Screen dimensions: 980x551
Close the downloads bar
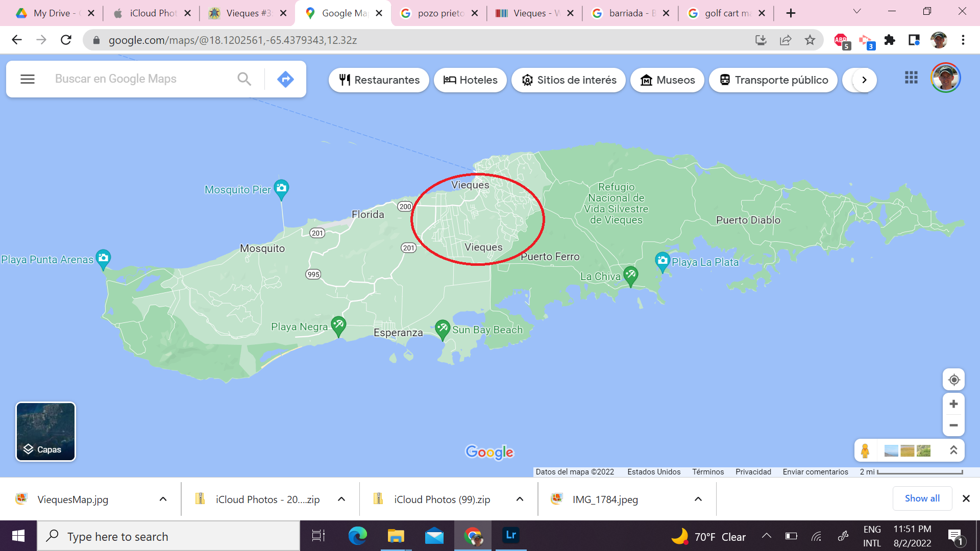click(x=966, y=498)
